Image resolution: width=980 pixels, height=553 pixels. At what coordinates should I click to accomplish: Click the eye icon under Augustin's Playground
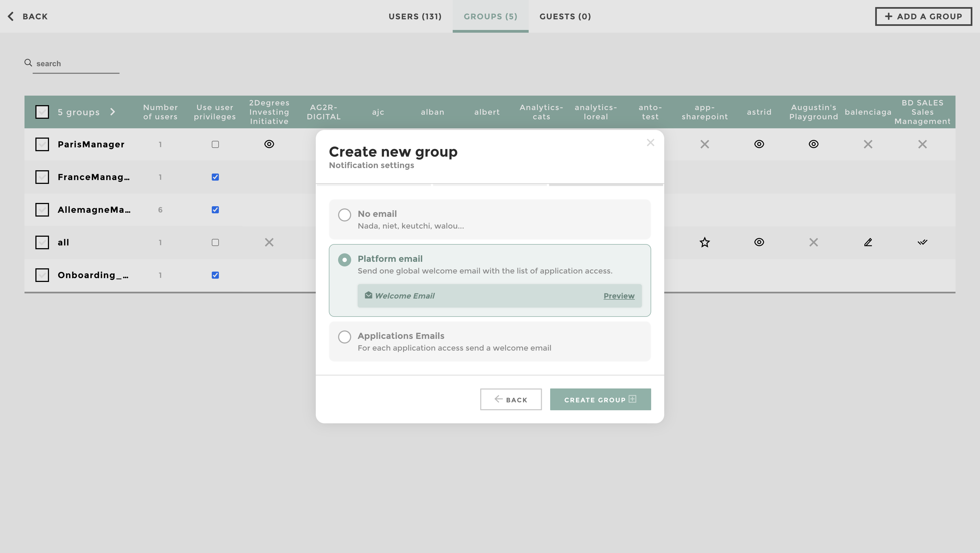(x=813, y=144)
